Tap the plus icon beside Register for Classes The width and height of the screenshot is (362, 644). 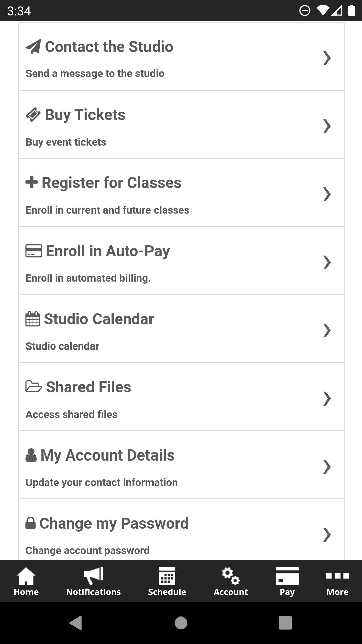32,182
